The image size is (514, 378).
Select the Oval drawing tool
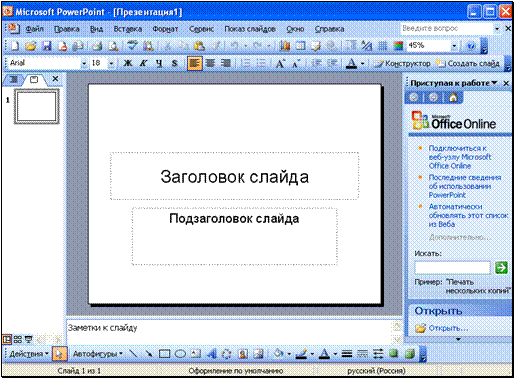point(180,354)
